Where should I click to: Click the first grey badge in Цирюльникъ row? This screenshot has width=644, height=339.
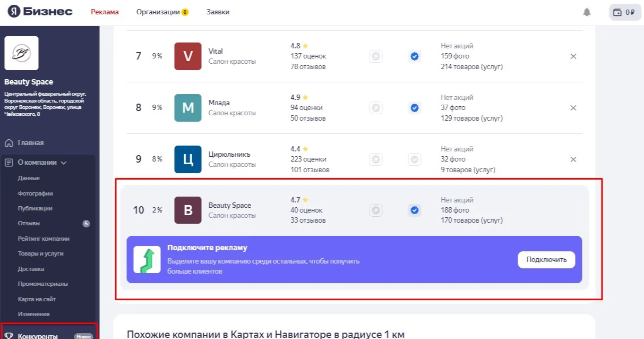tap(376, 159)
